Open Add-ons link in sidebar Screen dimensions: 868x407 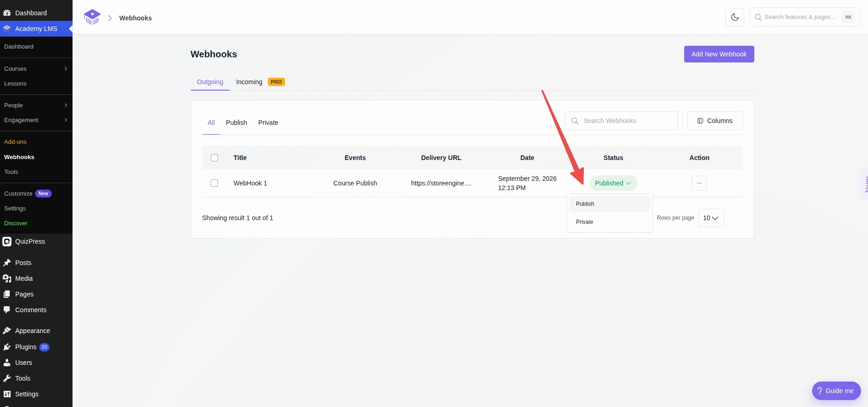coord(15,142)
